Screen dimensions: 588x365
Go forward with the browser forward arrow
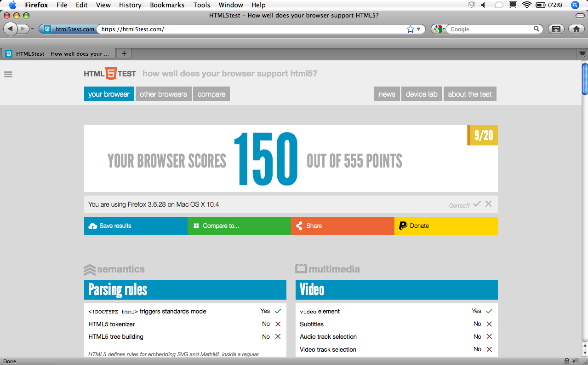(23, 29)
